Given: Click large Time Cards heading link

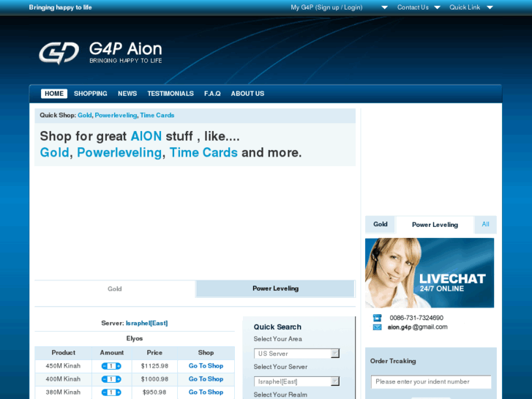Looking at the screenshot, I should [x=203, y=152].
